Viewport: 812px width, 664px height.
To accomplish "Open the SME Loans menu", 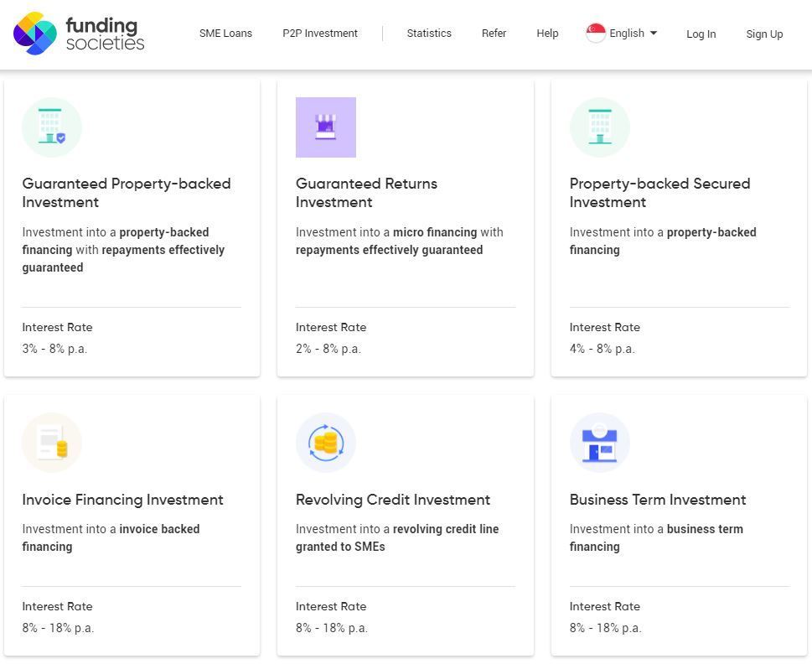I will [225, 34].
